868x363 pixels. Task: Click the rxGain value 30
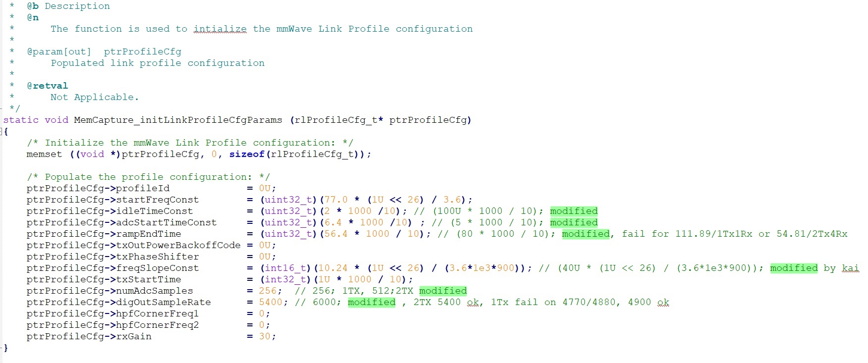click(x=265, y=336)
